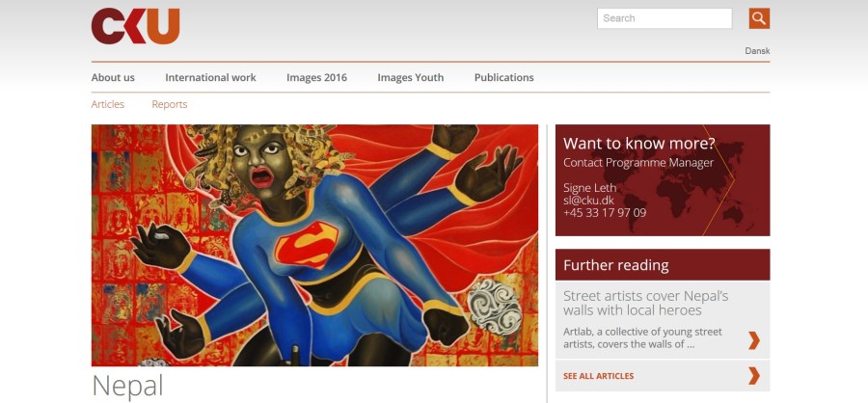Click the See All Articles chevron arrow
This screenshot has height=403, width=868.
753,376
